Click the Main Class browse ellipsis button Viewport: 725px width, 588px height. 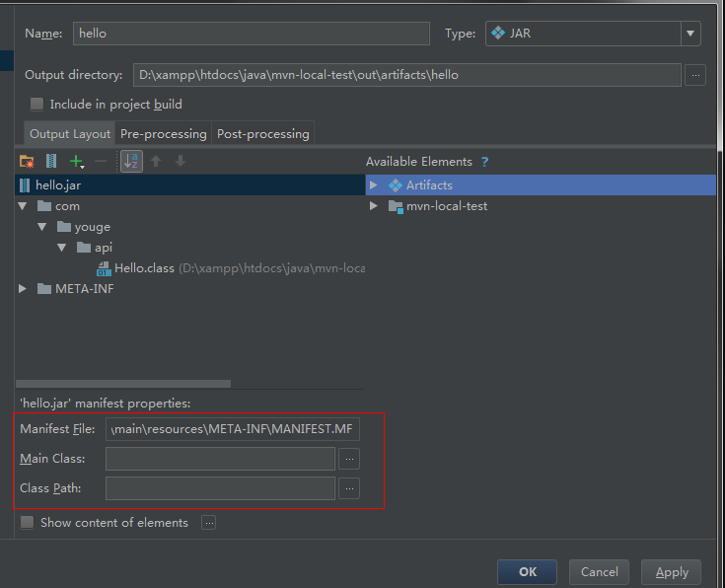(x=349, y=459)
